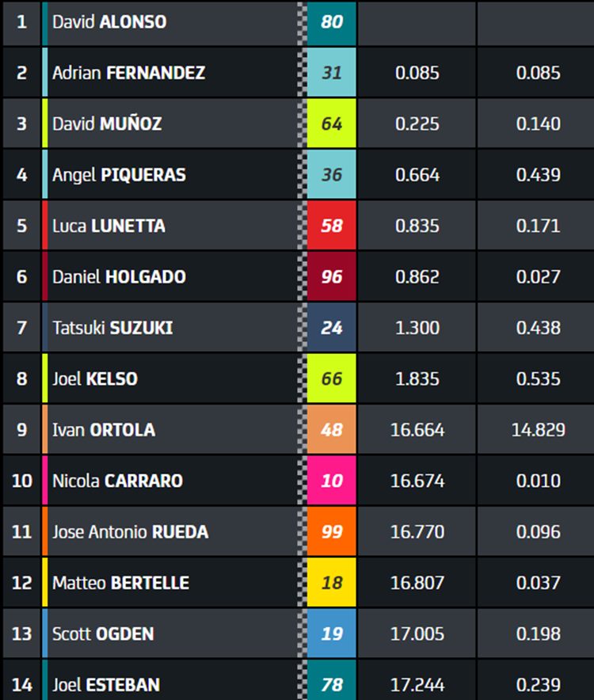Select number 64 badge for Muñoz

click(331, 124)
